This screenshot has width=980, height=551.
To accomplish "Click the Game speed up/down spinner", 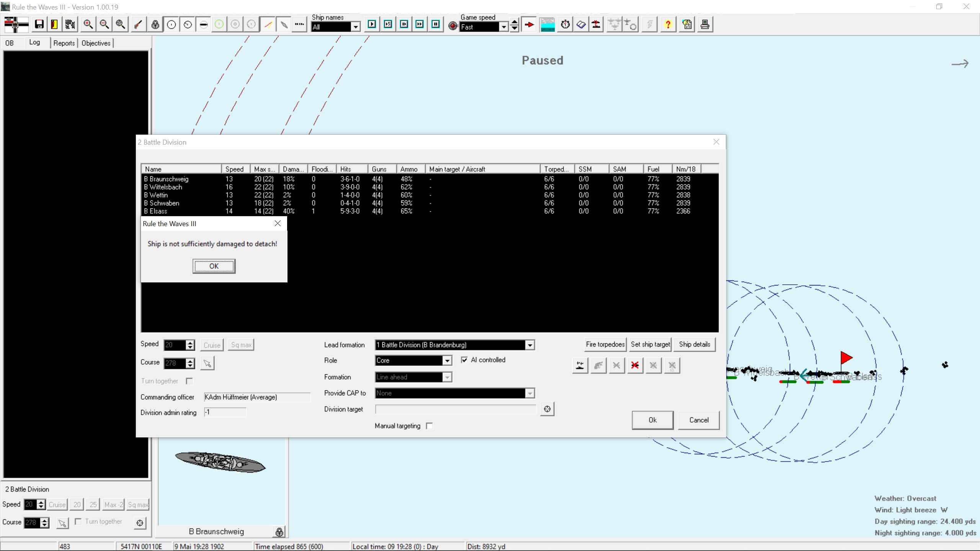I will point(514,24).
